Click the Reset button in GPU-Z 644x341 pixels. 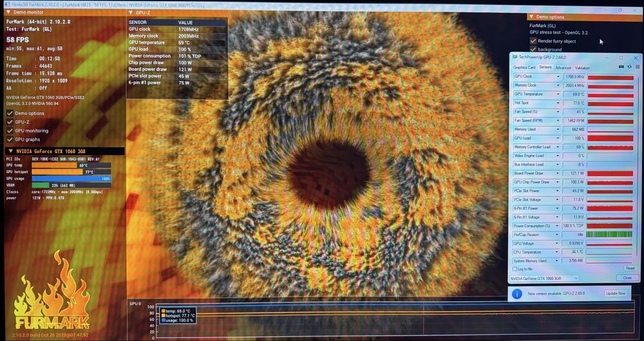(630, 268)
